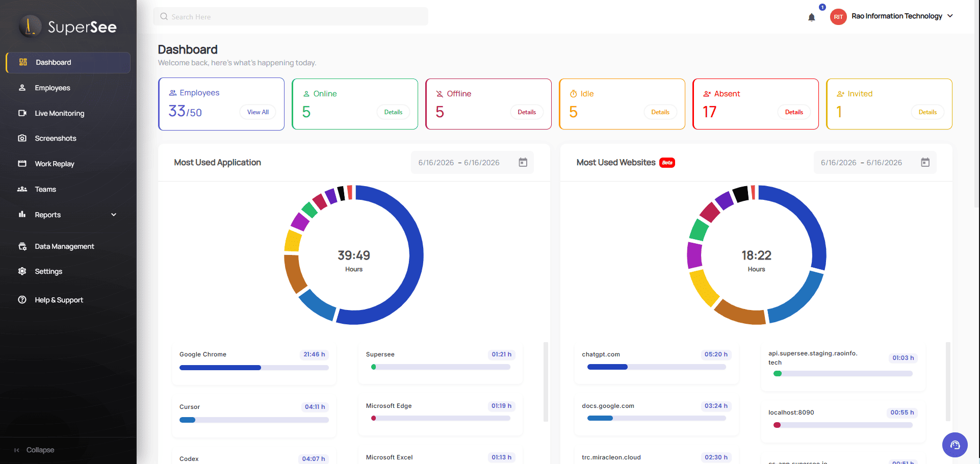Screen dimensions: 980x464
Task: Open the Dashboard menu item
Action: pos(68,62)
